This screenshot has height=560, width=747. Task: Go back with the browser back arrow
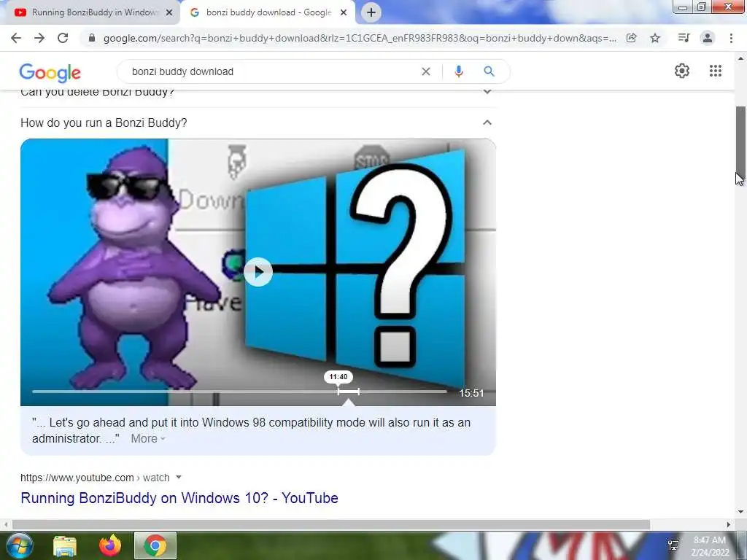pos(16,38)
